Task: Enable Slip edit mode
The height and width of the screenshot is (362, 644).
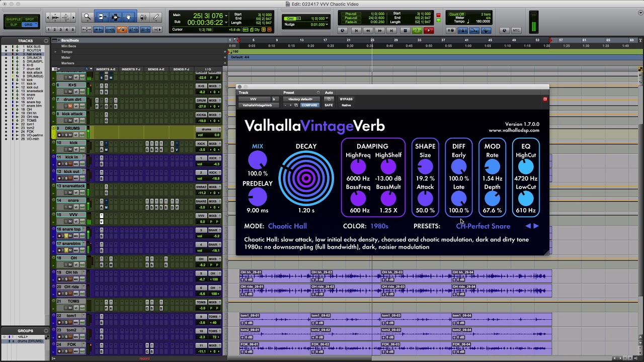Action: (x=14, y=25)
